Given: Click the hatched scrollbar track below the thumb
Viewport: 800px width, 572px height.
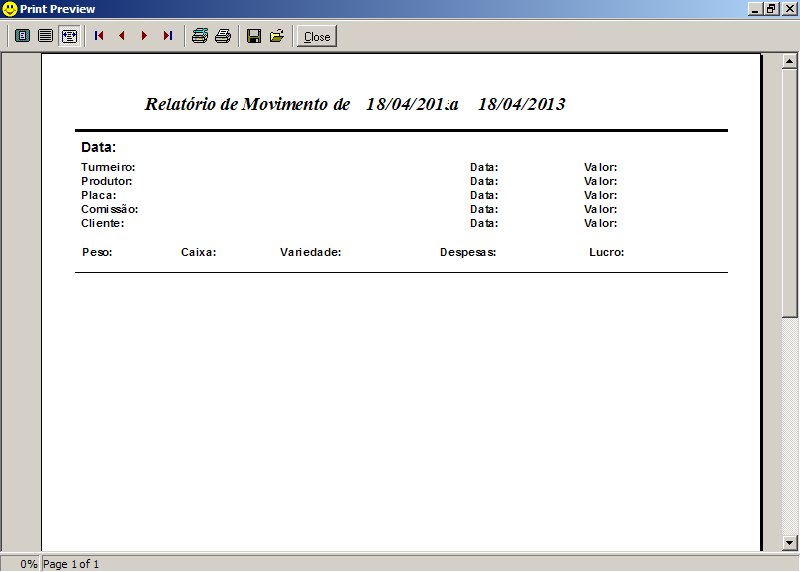Looking at the screenshot, I should click(x=790, y=430).
